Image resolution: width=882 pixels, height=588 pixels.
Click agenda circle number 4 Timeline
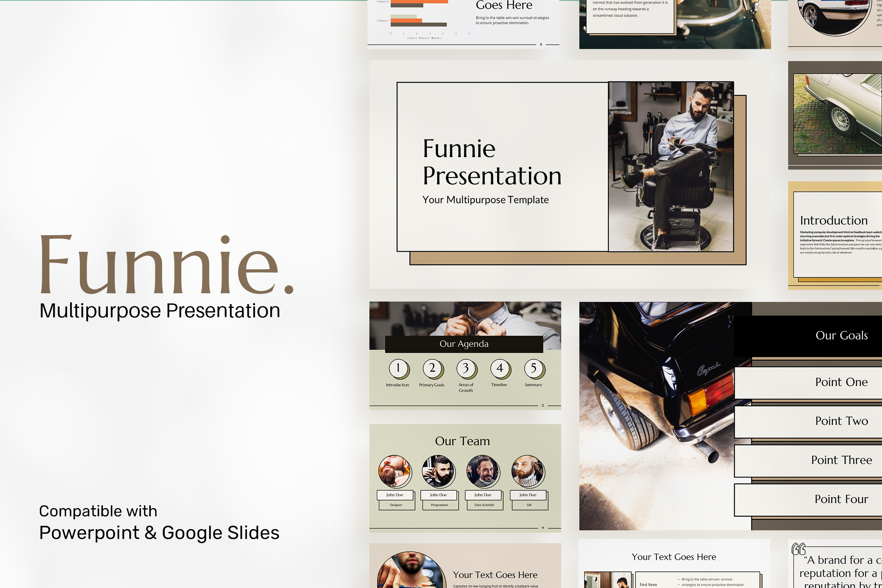(x=500, y=368)
